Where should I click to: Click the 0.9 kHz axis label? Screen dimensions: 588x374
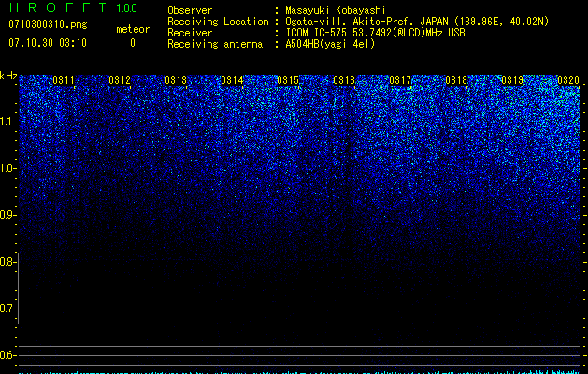[x=8, y=215]
